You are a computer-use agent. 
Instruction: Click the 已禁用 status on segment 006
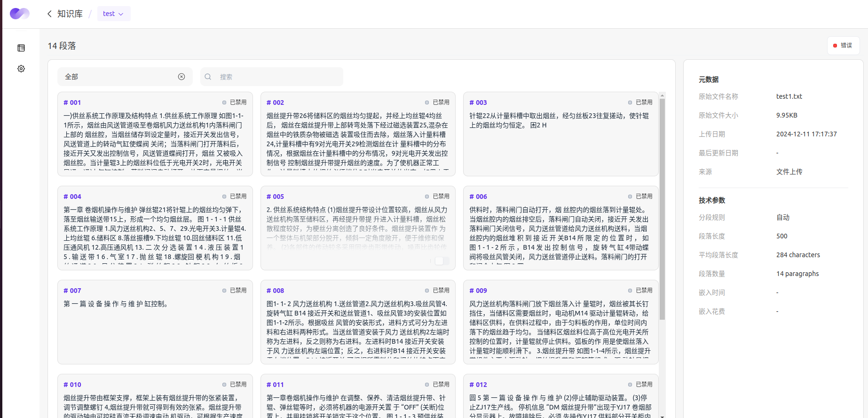tap(640, 196)
